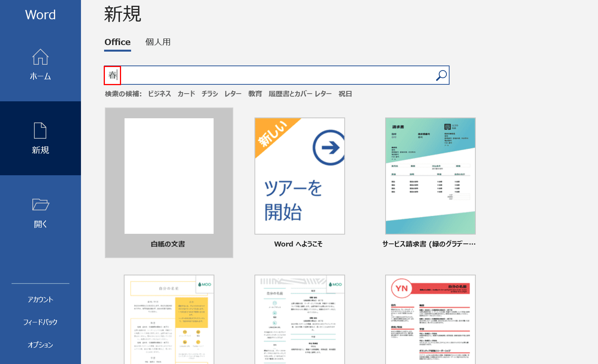Open オプション in the sidebar

tap(40, 345)
